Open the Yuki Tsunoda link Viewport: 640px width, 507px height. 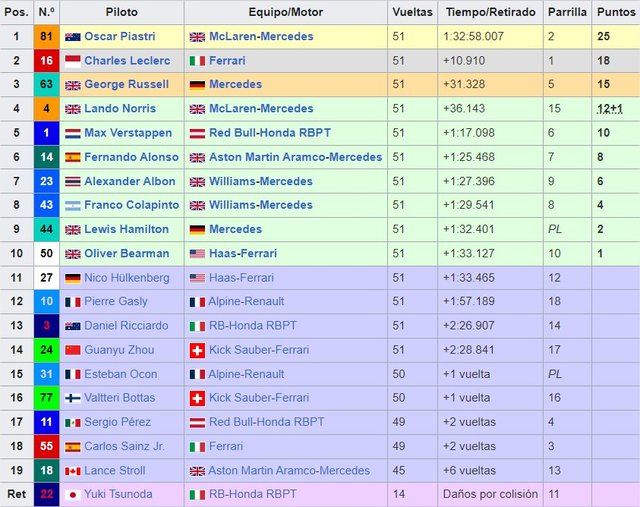coord(118,494)
